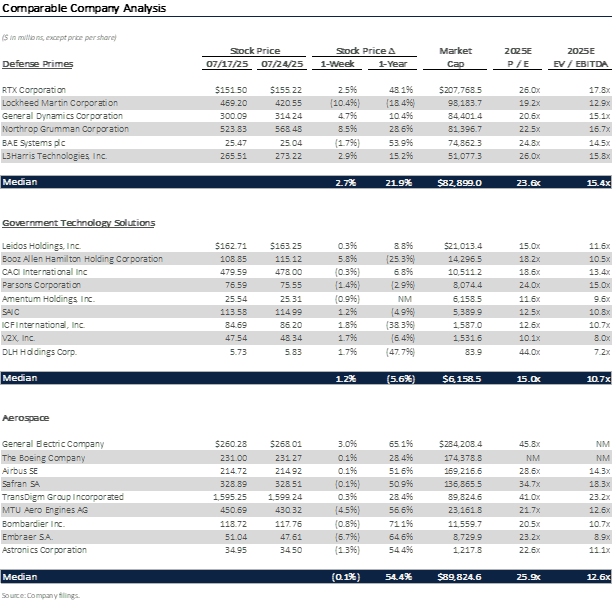This screenshot has width=615, height=615.
Task: Click the '07/17/25' column header
Action: (227, 64)
